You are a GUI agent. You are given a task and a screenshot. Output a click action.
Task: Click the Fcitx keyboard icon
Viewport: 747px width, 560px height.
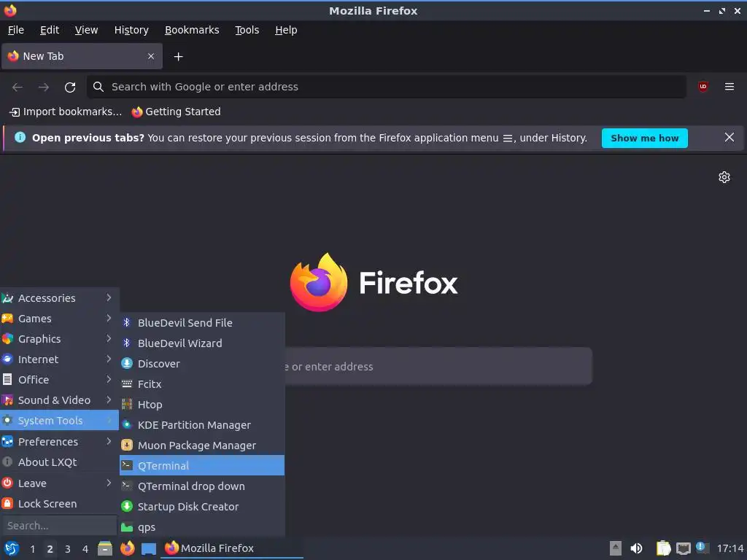[x=127, y=384]
